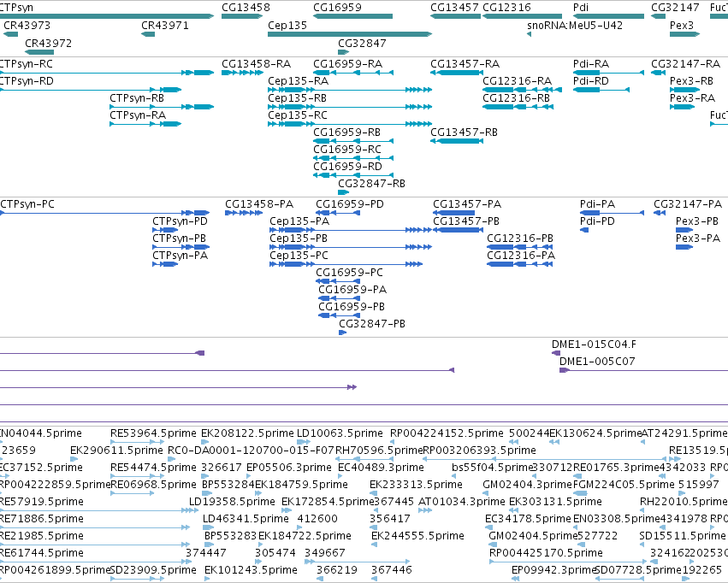The image size is (728, 583).
Task: Open the CTPsyn-PA protein label
Action: pyautogui.click(x=181, y=256)
